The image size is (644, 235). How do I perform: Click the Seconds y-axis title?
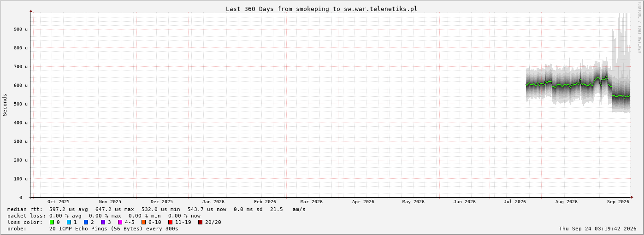coord(5,105)
